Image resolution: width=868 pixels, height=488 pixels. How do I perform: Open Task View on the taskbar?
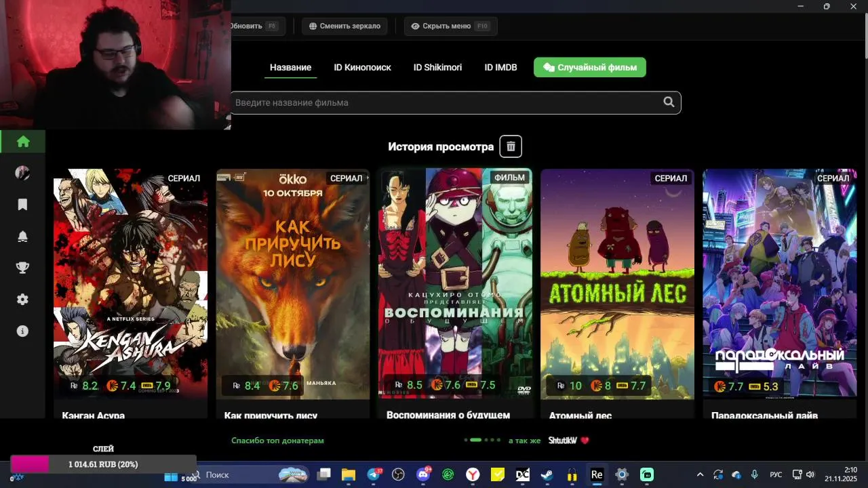pyautogui.click(x=324, y=474)
